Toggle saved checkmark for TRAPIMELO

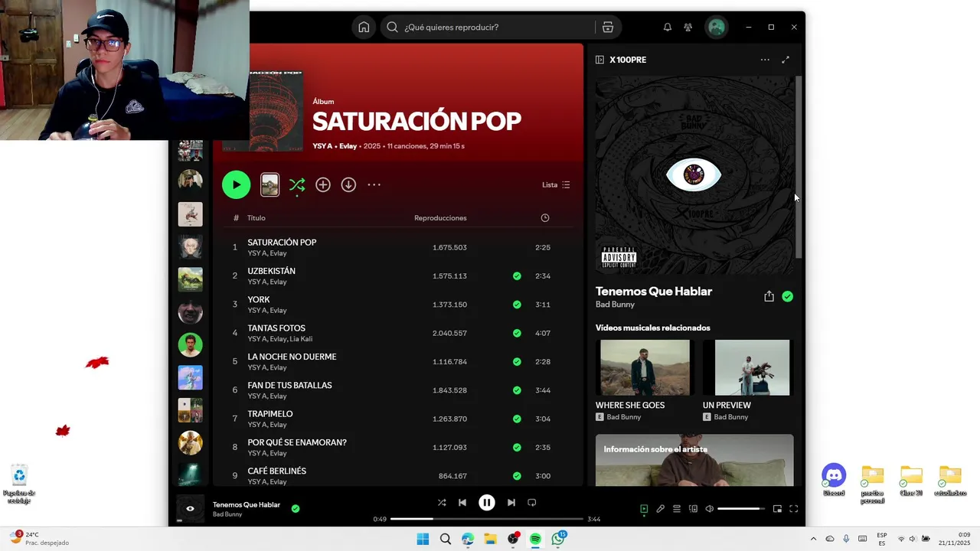click(x=517, y=419)
